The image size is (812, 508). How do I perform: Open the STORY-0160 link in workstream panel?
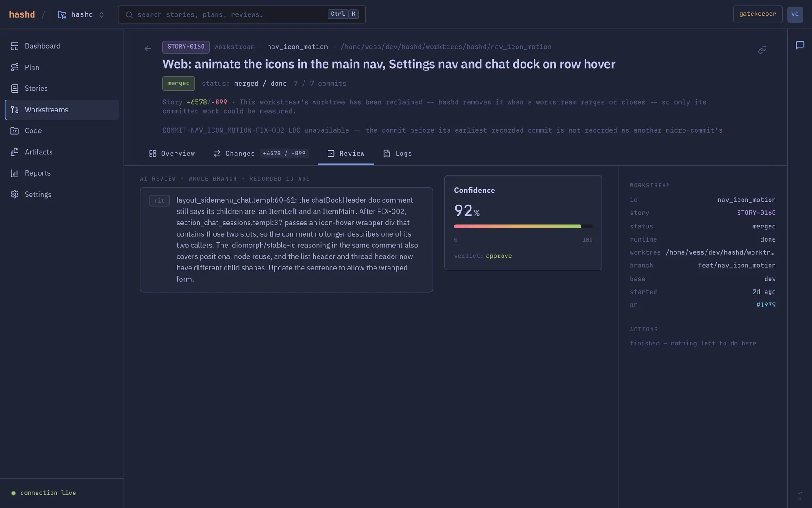pos(756,213)
